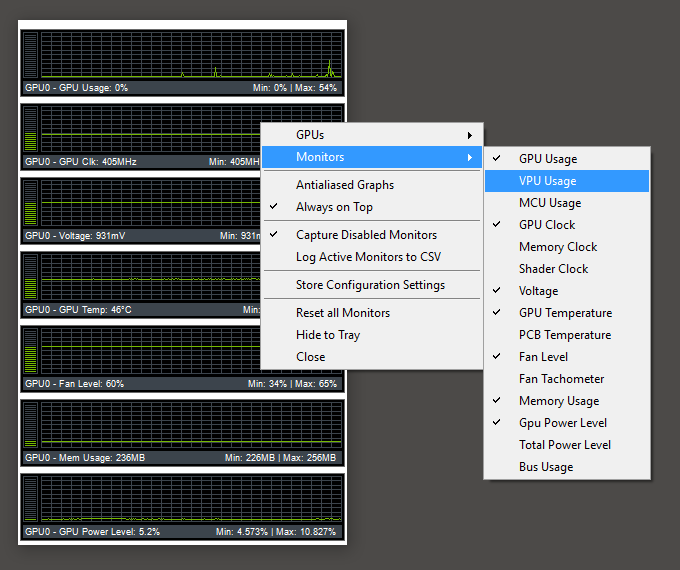Select Log Active Monitors to CSV
680x570 pixels.
[368, 257]
